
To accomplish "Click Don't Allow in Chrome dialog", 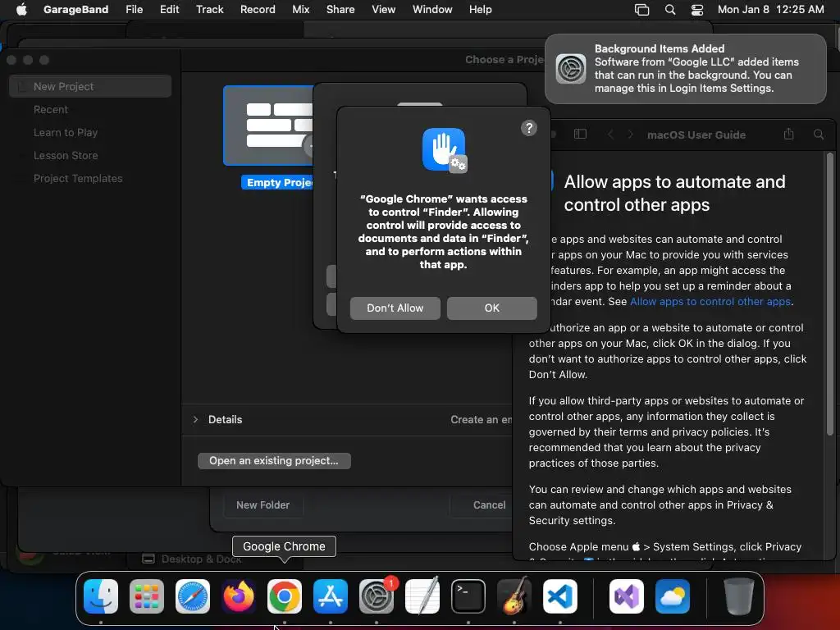I will pyautogui.click(x=395, y=308).
